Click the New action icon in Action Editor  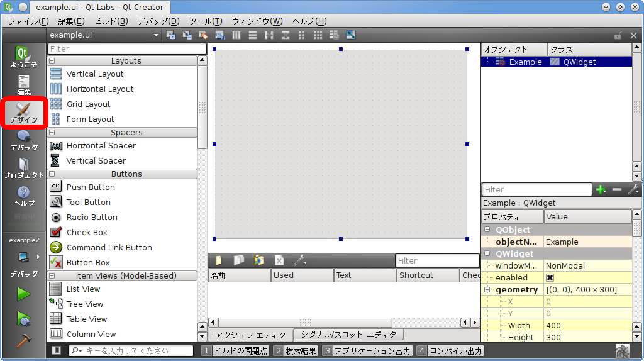click(x=218, y=260)
